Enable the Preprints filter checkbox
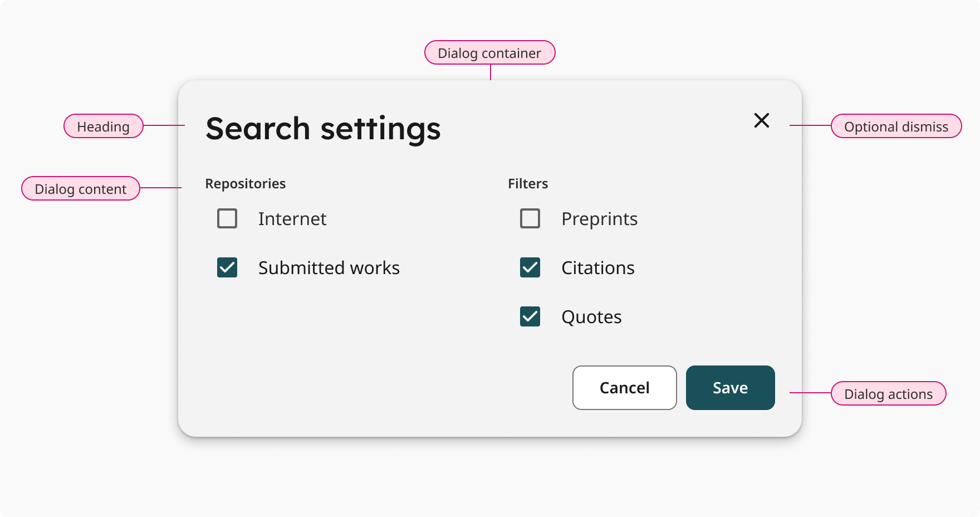980x517 pixels. [530, 218]
